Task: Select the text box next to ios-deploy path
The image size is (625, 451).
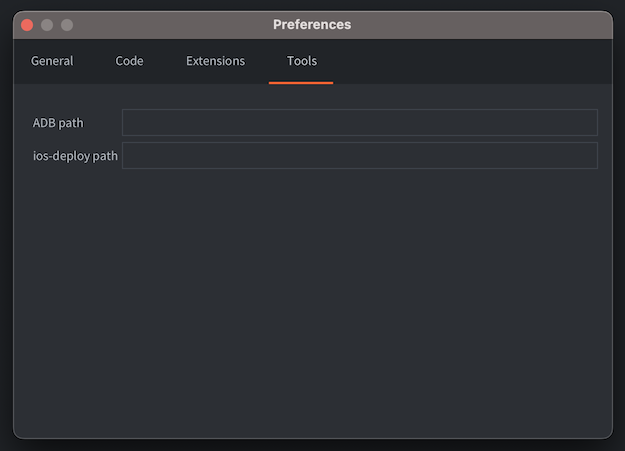Action: (x=360, y=156)
